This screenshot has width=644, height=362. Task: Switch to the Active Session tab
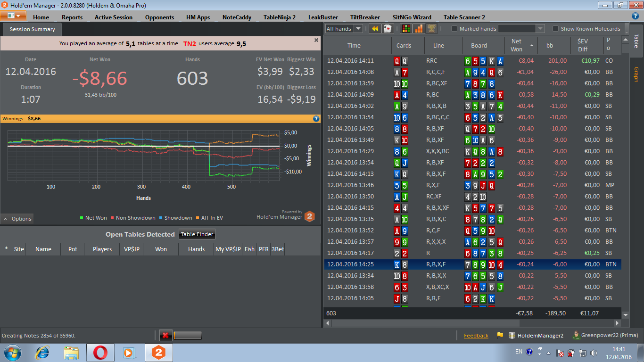tap(114, 17)
